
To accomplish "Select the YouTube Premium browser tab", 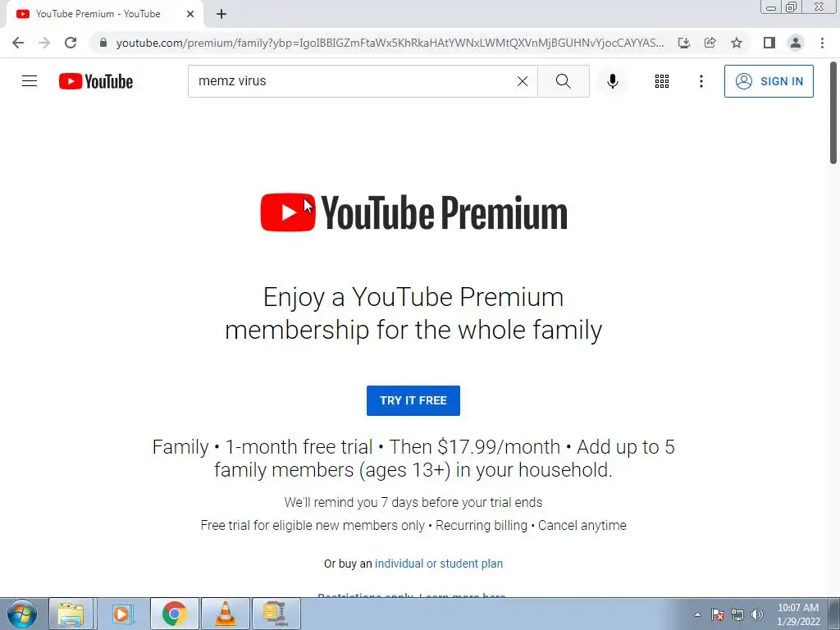I will pyautogui.click(x=104, y=14).
